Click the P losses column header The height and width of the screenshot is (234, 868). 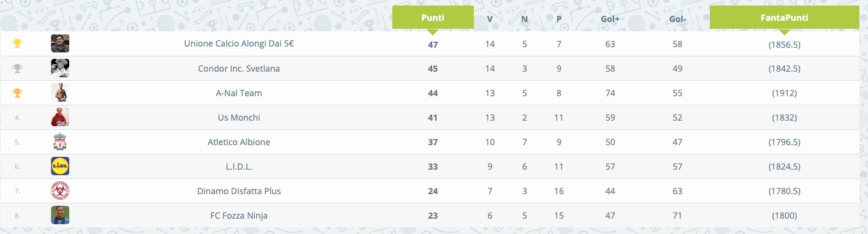coord(559,18)
